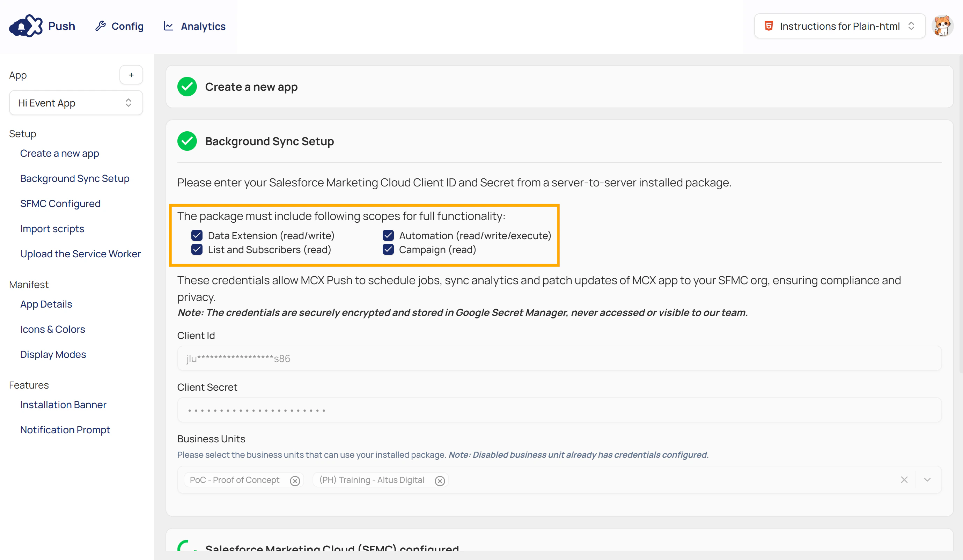Toggle List and Subscribers (read) checkbox
This screenshot has width=963, height=560.
197,249
